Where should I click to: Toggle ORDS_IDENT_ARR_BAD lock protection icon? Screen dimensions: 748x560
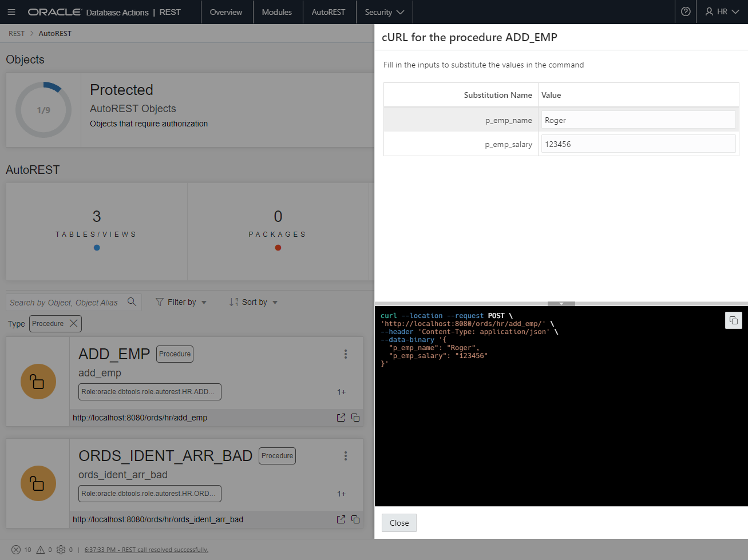[38, 483]
